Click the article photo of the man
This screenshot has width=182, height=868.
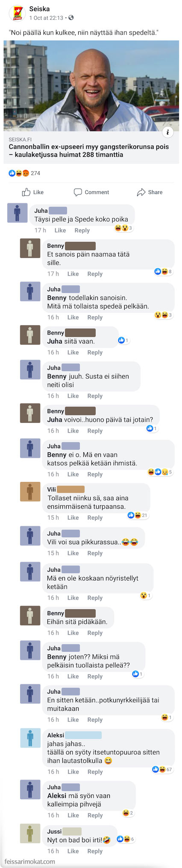click(x=91, y=86)
